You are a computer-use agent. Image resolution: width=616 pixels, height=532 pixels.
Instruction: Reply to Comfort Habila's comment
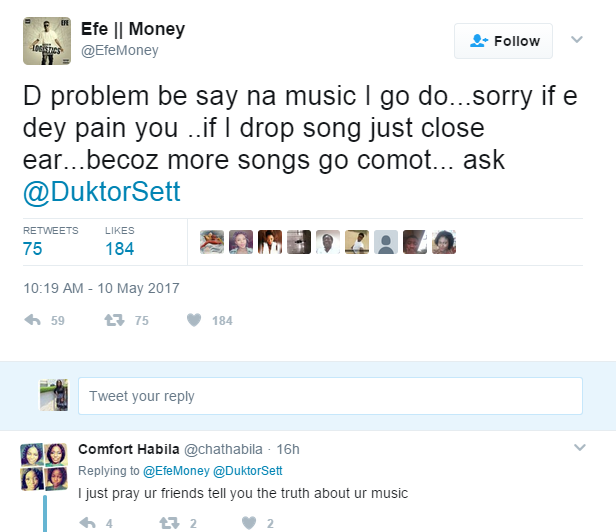87,522
